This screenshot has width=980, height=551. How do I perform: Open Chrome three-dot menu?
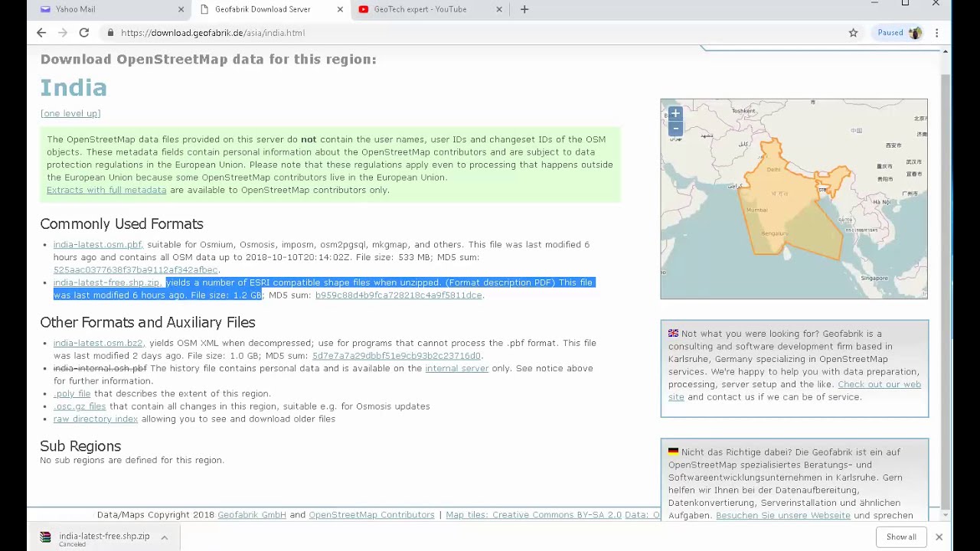[x=936, y=33]
